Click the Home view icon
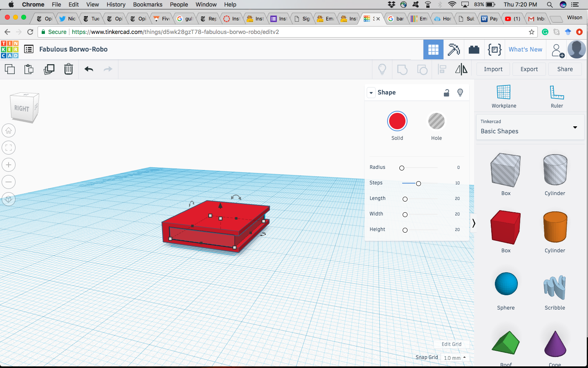588x368 pixels. [9, 131]
